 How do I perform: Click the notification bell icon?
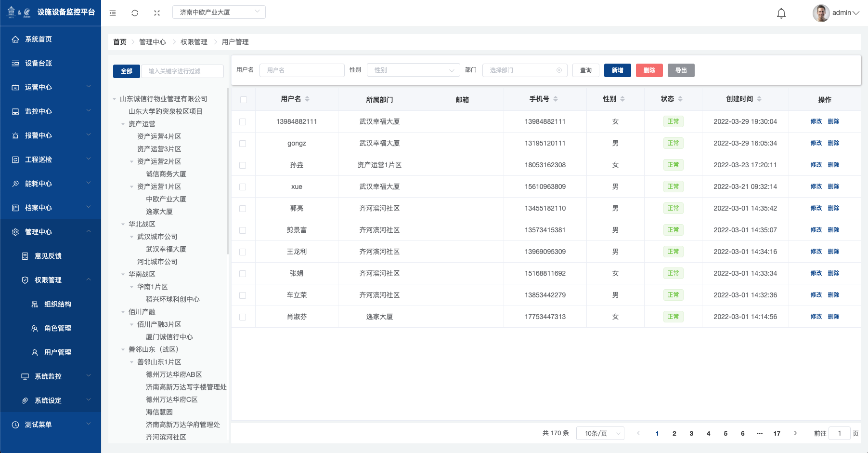point(781,13)
